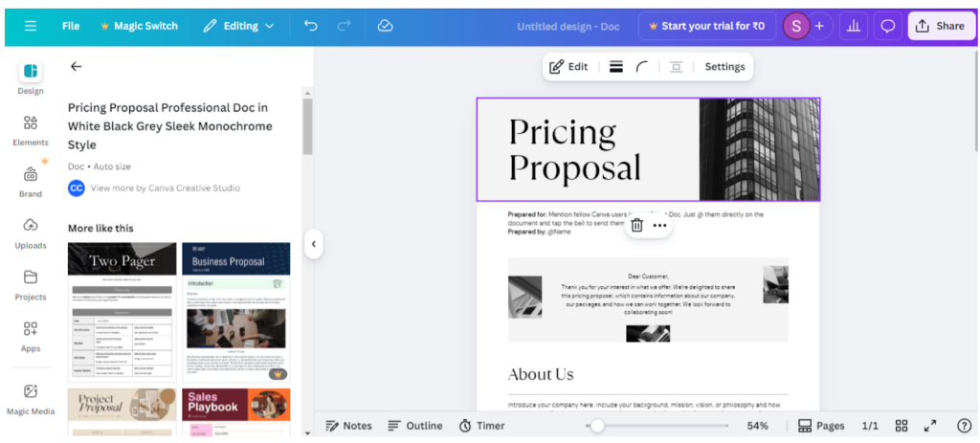Screen dimensions: 980x443
Task: Click the 'More like this' heading
Action: 100,228
